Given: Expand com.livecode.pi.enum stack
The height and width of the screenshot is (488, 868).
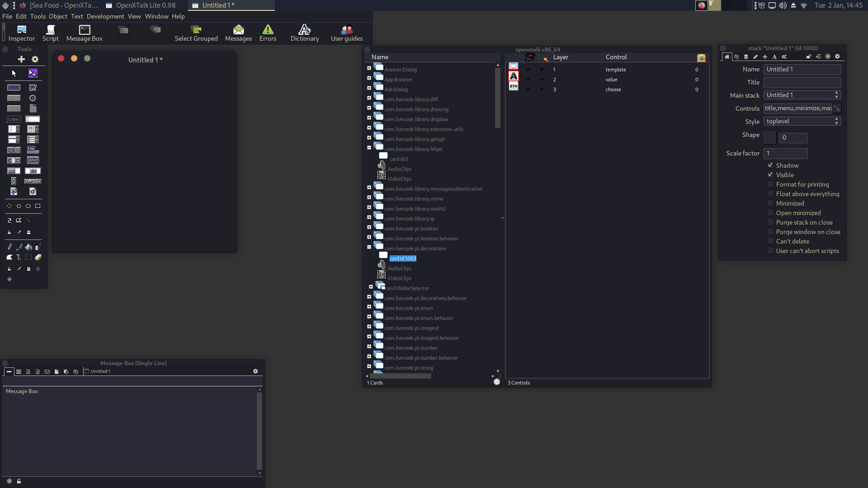Looking at the screenshot, I should pyautogui.click(x=369, y=307).
